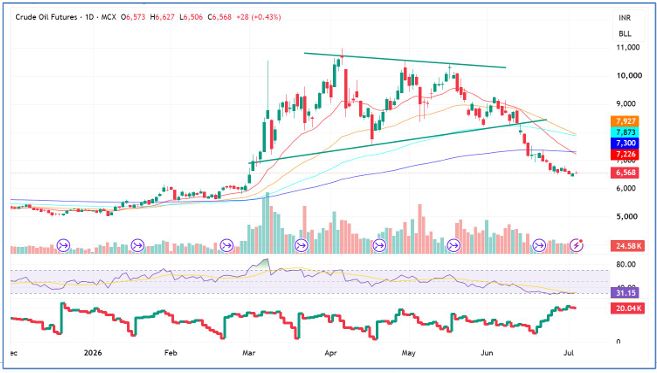657x373 pixels.
Task: Click the Mar label on time axis
Action: point(248,353)
